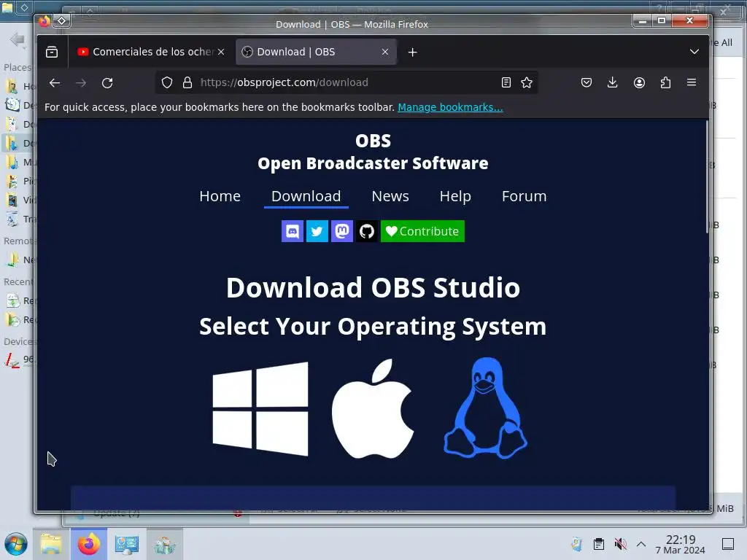747x560 pixels.
Task: Expand the list all tabs chevron
Action: 694,52
